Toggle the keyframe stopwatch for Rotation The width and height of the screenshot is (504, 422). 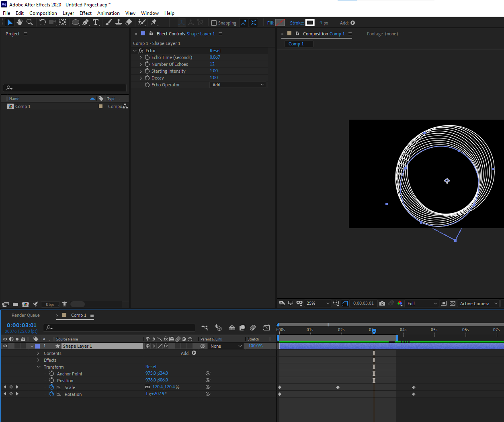pyautogui.click(x=51, y=394)
